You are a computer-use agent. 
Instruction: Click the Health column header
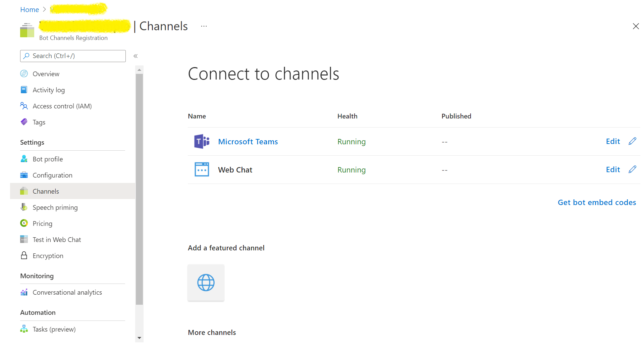pyautogui.click(x=347, y=116)
